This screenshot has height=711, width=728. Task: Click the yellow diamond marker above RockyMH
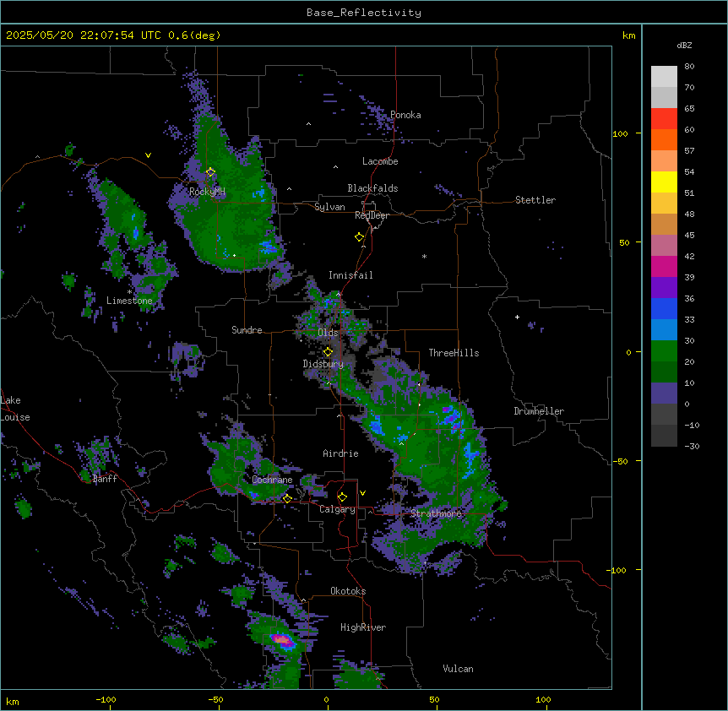[210, 171]
